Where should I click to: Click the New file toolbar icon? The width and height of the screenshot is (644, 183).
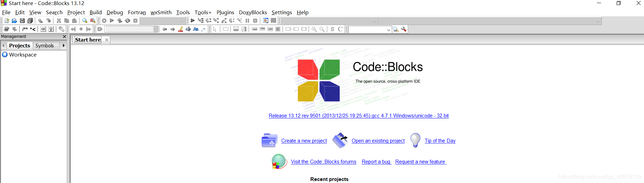pos(7,21)
